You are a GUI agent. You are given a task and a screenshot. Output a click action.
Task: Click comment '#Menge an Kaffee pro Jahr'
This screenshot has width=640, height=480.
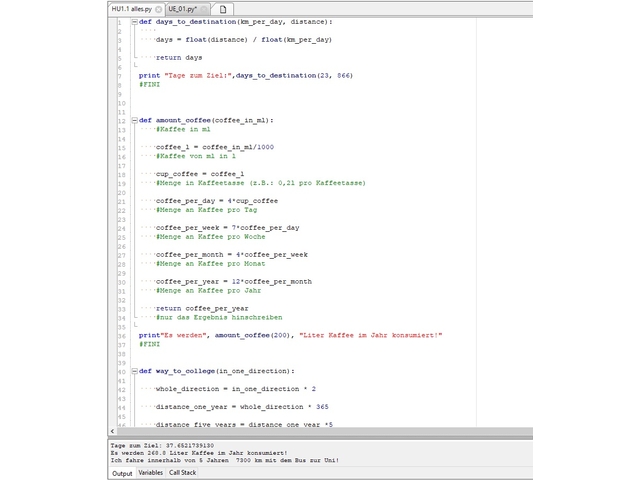point(208,291)
